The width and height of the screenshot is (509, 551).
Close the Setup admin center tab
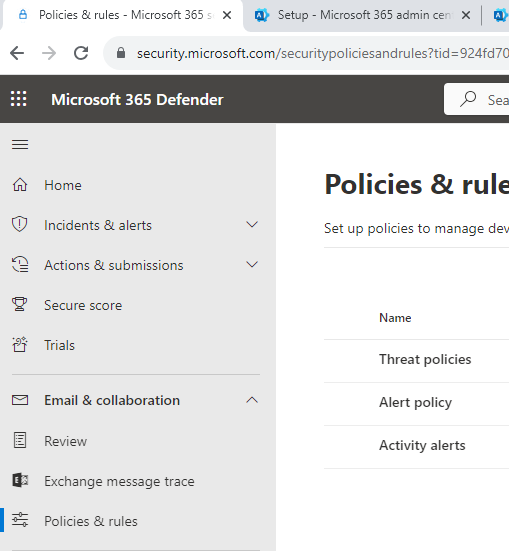point(466,15)
